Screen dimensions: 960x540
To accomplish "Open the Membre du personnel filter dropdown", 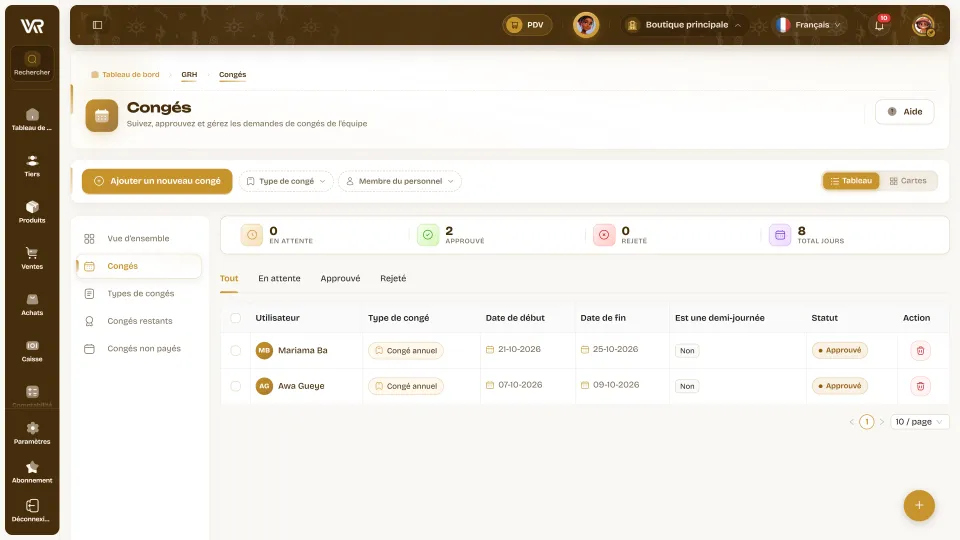I will [x=399, y=181].
